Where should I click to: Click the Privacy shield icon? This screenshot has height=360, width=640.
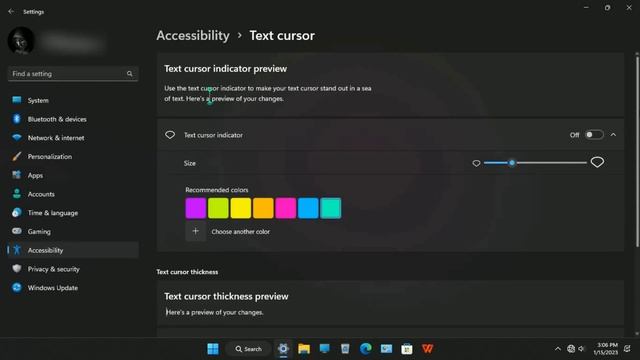click(x=17, y=269)
